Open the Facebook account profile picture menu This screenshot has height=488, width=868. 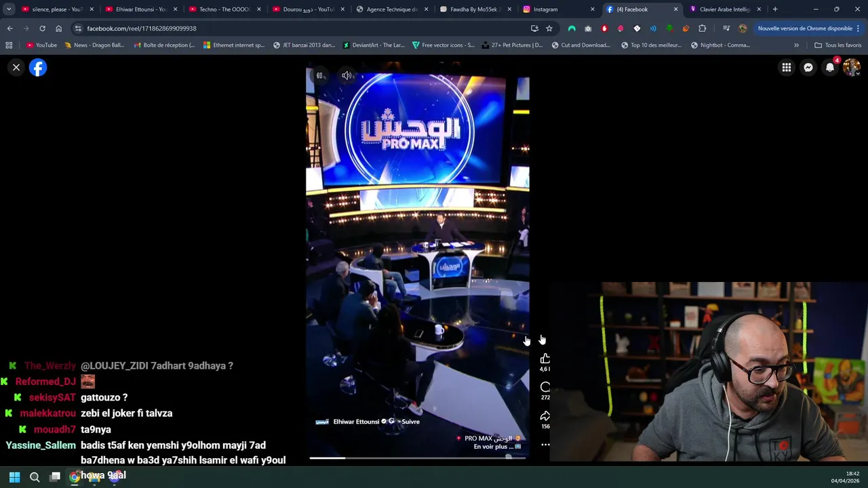coord(852,67)
